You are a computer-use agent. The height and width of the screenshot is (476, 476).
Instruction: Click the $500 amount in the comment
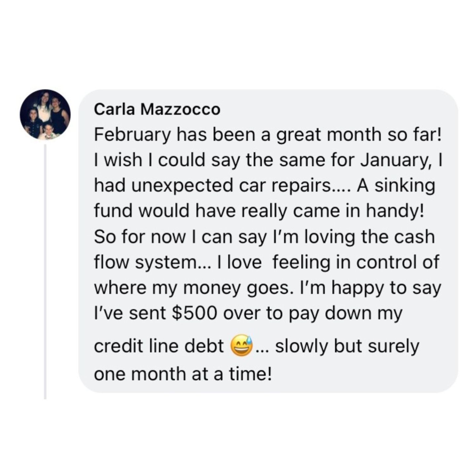195,313
